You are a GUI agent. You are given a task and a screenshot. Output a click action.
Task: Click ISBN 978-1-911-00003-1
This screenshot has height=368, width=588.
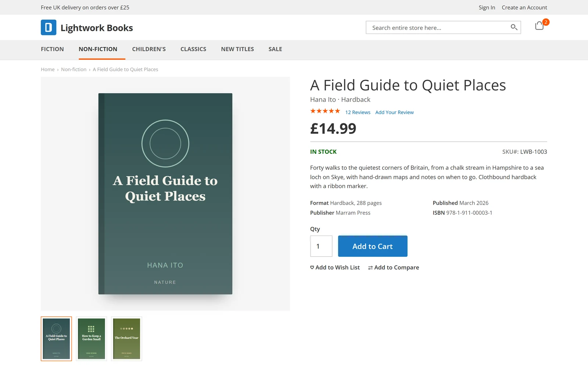pos(462,213)
